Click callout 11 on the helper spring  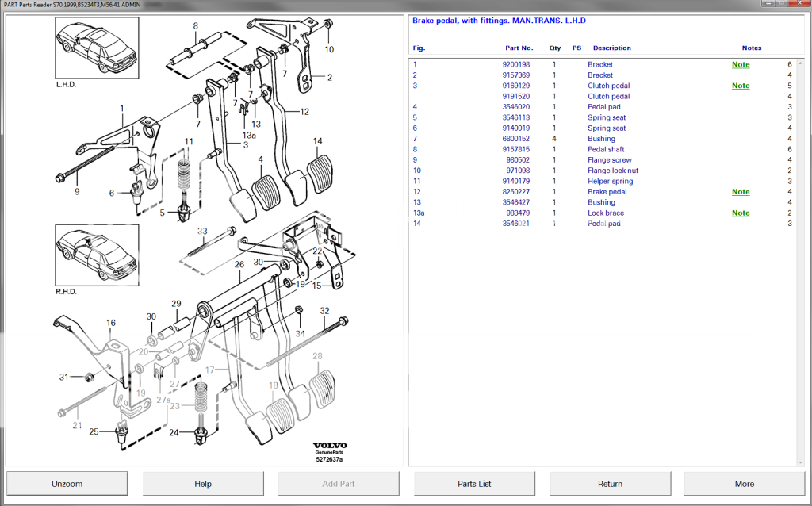point(188,140)
